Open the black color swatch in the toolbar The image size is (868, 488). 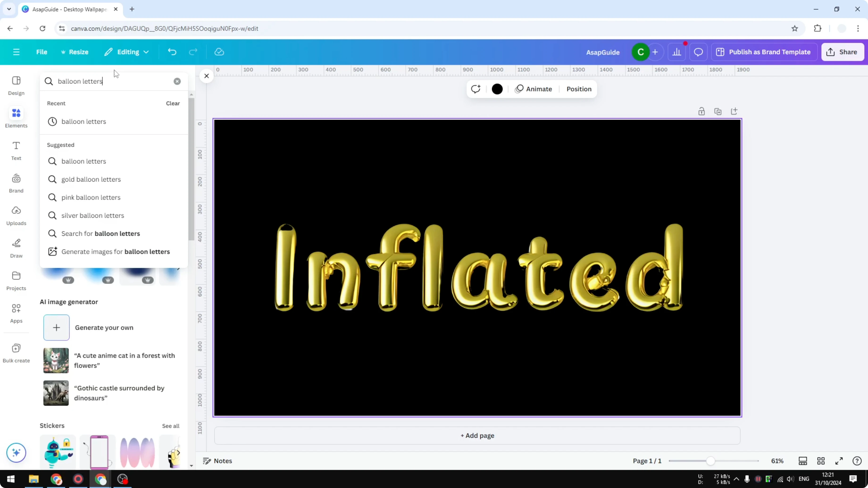tap(497, 89)
